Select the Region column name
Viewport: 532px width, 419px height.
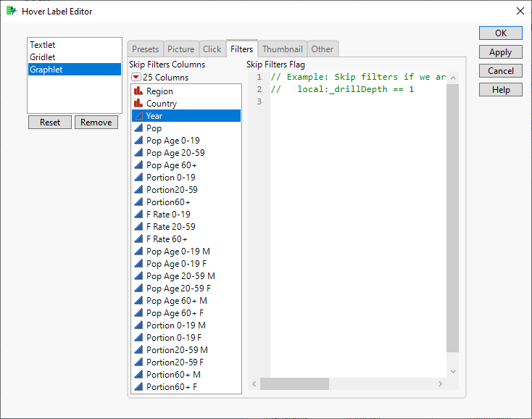click(x=159, y=91)
